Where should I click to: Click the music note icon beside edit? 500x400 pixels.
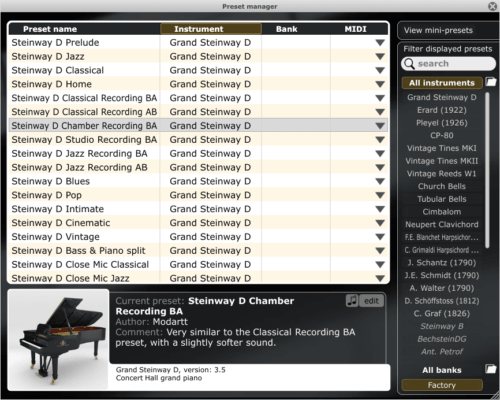352,301
